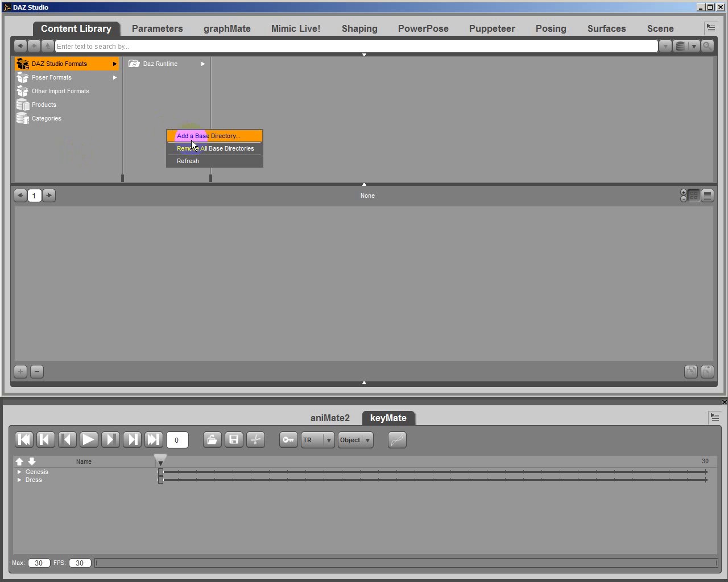Open the Surfaces tab
The width and height of the screenshot is (728, 582).
click(x=607, y=28)
